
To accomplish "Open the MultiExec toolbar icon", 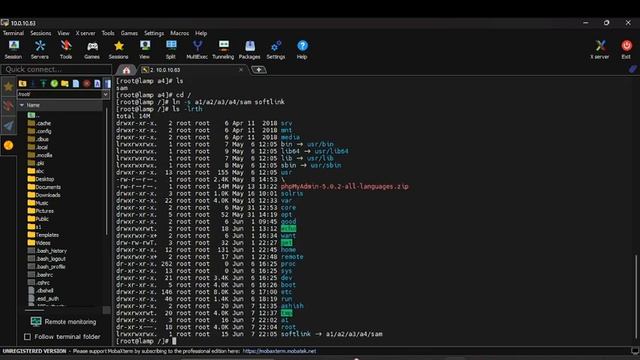I will click(197, 49).
